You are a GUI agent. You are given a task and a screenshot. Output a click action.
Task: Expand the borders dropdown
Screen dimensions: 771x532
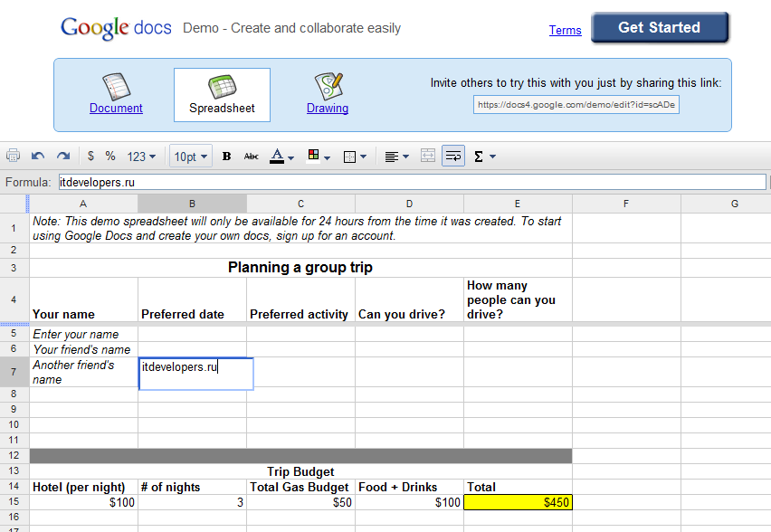pyautogui.click(x=356, y=157)
